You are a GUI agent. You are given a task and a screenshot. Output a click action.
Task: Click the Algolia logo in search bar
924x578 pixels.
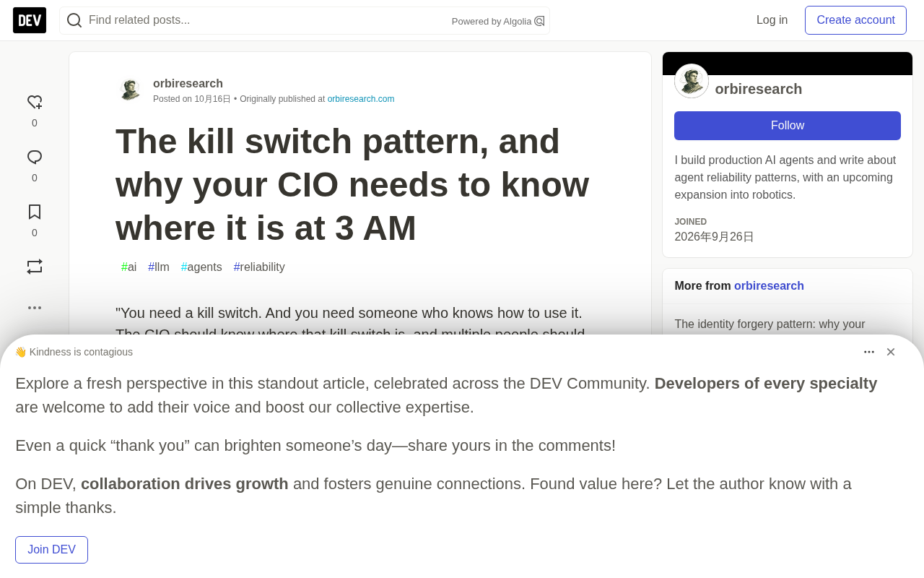pyautogui.click(x=539, y=21)
